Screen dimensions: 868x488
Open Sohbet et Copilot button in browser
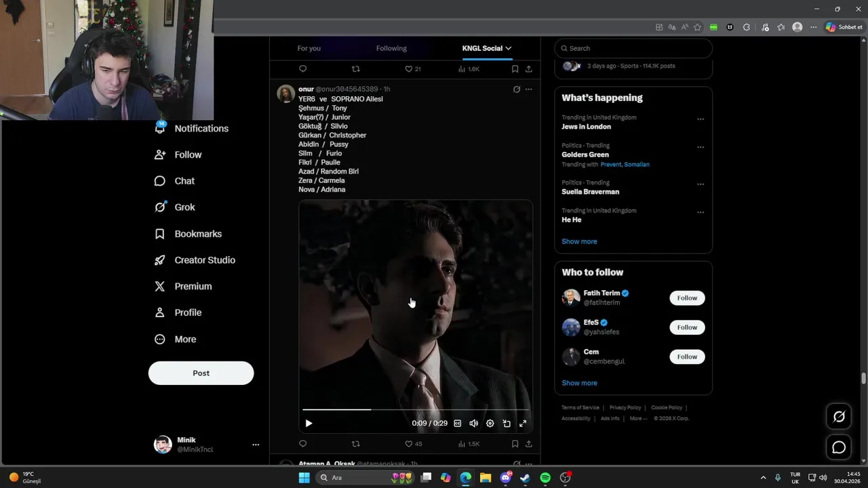pos(844,27)
